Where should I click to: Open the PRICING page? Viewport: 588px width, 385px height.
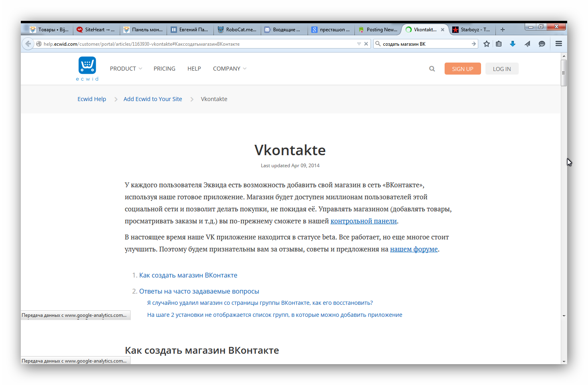tap(165, 69)
